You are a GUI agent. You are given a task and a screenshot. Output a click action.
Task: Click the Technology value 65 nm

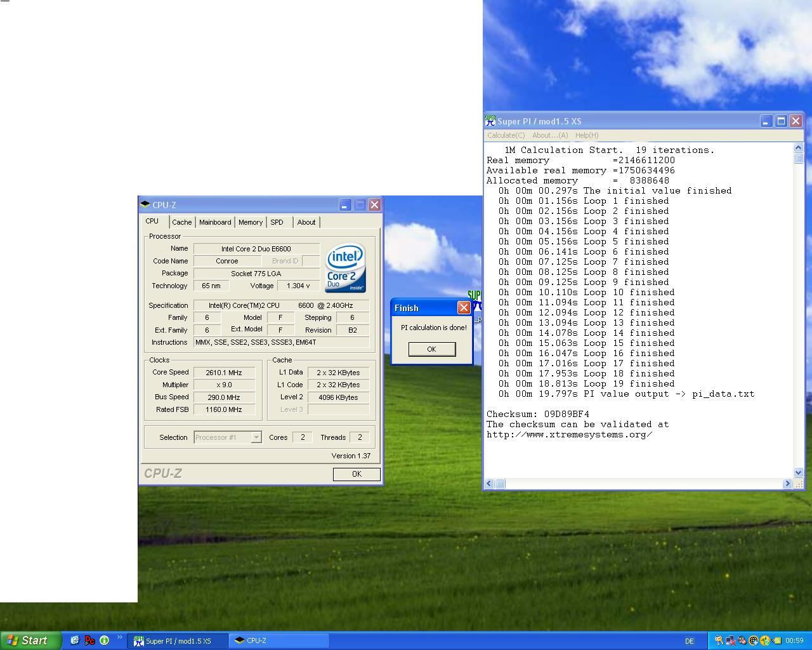click(x=211, y=286)
